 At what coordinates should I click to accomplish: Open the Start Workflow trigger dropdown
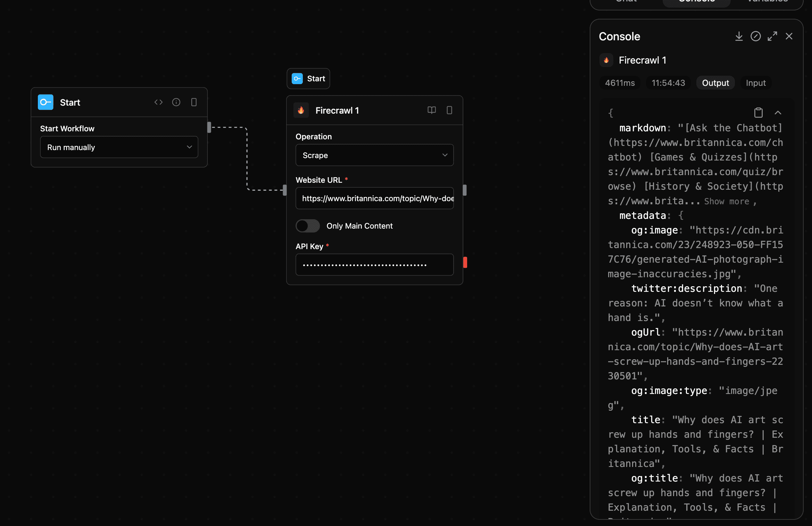[x=119, y=147]
